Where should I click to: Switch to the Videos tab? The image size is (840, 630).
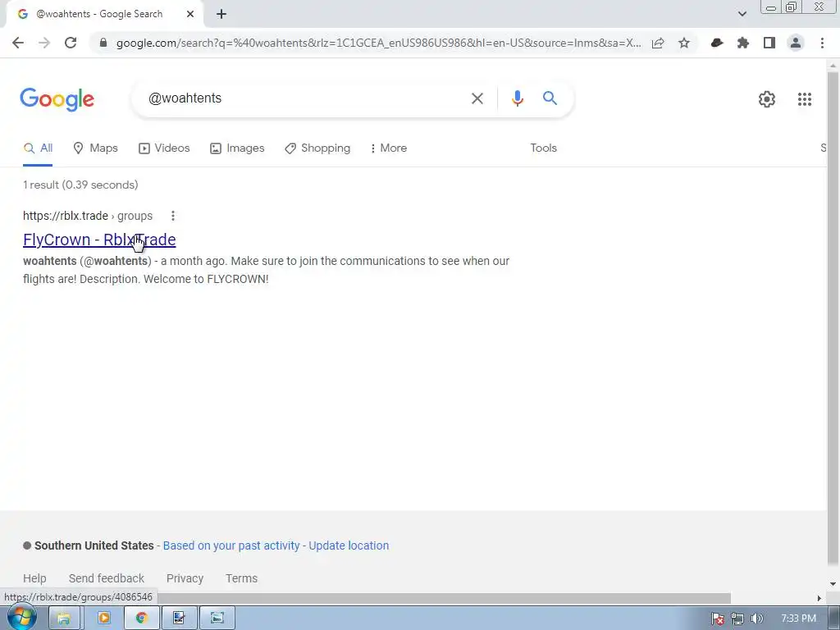[x=164, y=148]
